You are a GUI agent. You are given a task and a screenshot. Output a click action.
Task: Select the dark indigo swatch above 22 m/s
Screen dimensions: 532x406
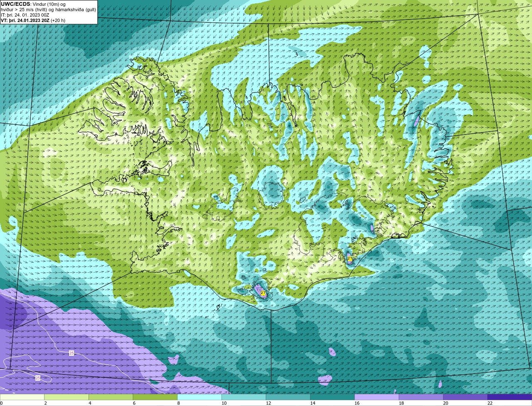pos(510,397)
